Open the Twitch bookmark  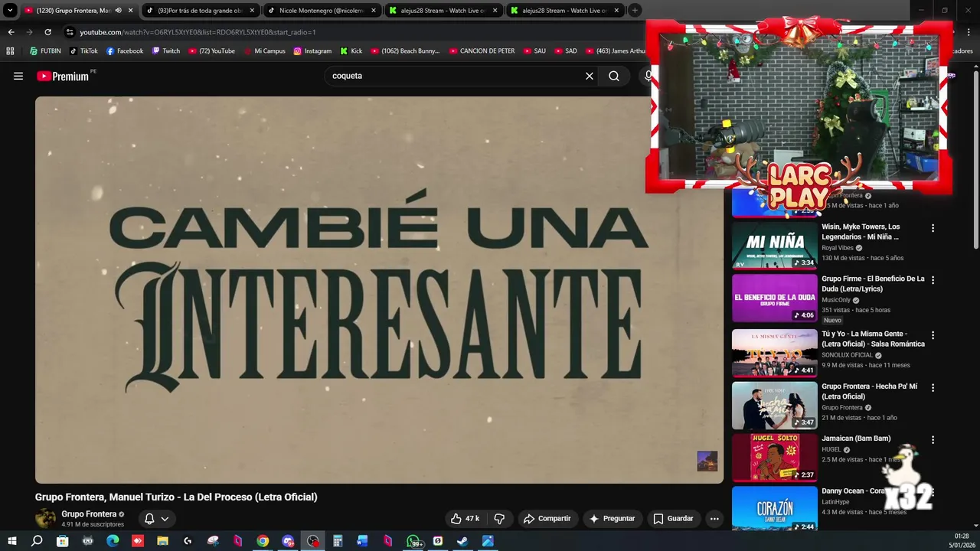click(x=166, y=51)
